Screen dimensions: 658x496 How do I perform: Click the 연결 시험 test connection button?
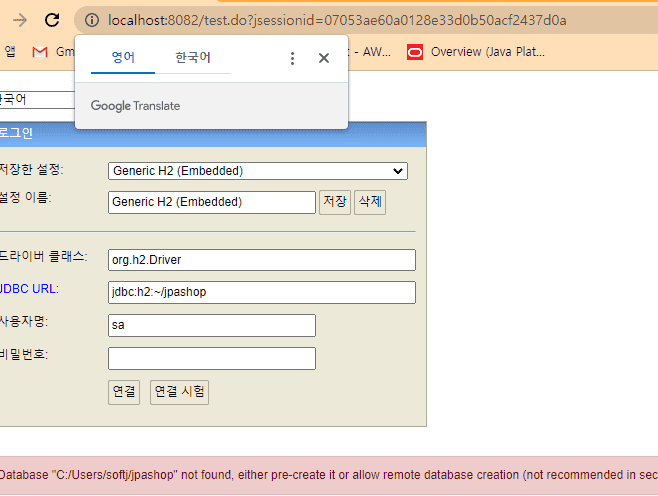(x=179, y=392)
